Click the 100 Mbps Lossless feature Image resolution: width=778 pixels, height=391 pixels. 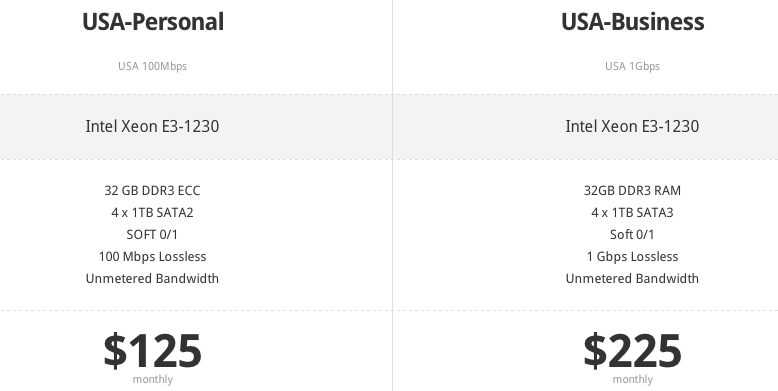(x=152, y=257)
